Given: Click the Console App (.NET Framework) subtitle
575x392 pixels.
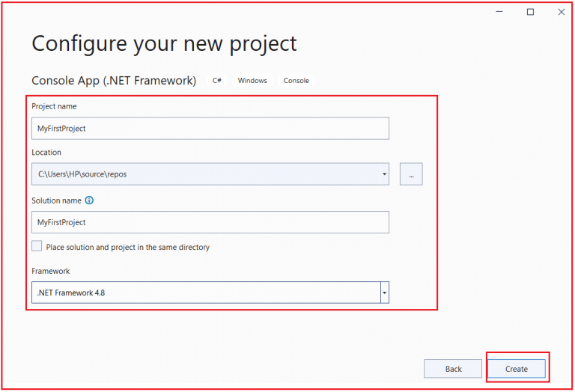Looking at the screenshot, I should [114, 81].
